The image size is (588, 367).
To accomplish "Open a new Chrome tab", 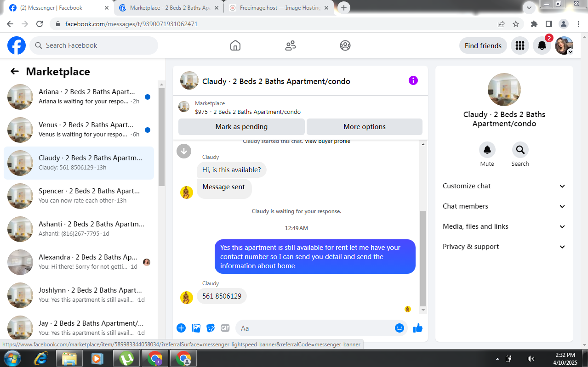I will [344, 8].
